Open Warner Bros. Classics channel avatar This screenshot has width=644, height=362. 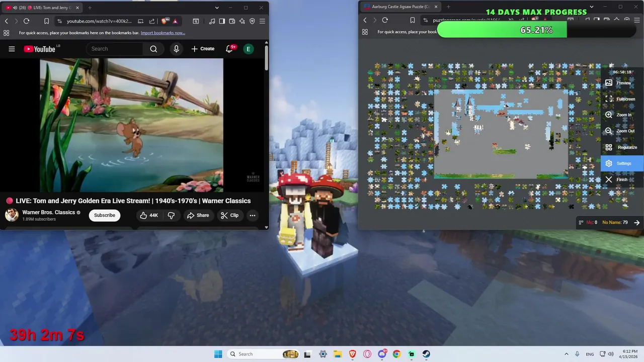pos(12,215)
